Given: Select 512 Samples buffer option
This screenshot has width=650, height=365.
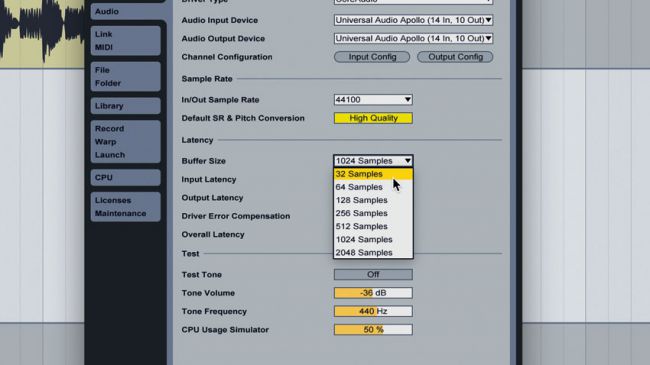Looking at the screenshot, I should (x=373, y=226).
